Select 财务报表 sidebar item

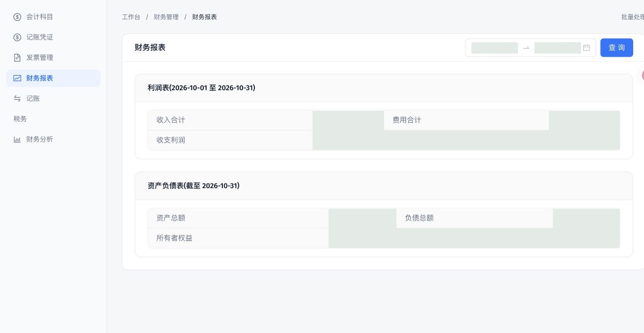click(54, 78)
